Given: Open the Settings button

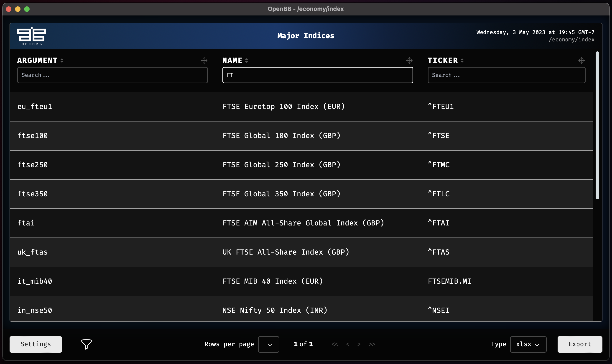Looking at the screenshot, I should click(x=36, y=344).
